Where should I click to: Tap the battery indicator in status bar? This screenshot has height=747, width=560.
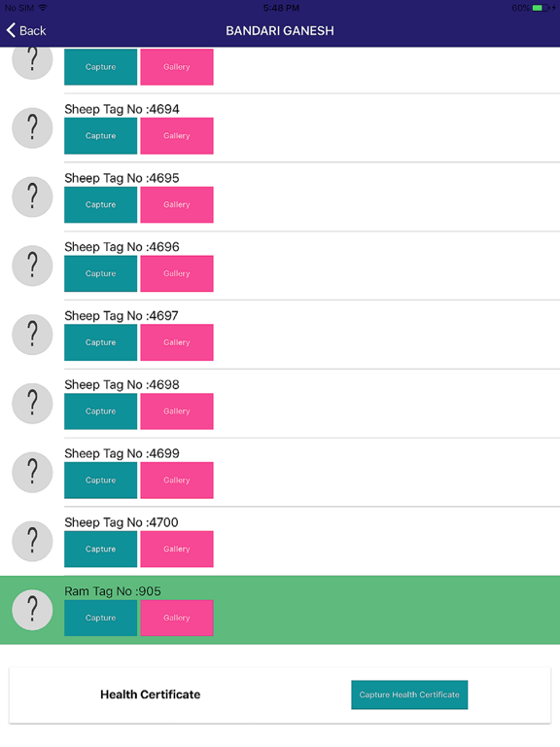click(541, 8)
